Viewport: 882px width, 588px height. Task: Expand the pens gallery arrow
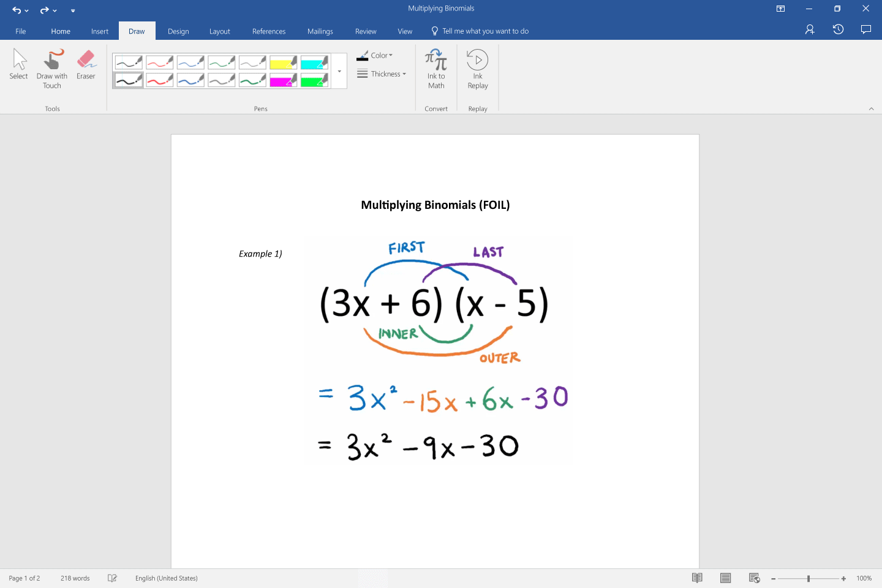(339, 71)
